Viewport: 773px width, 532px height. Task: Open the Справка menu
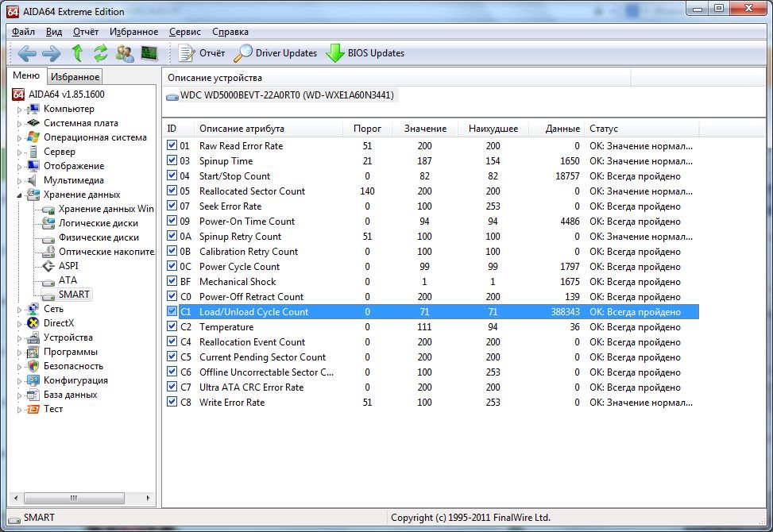coord(230,32)
